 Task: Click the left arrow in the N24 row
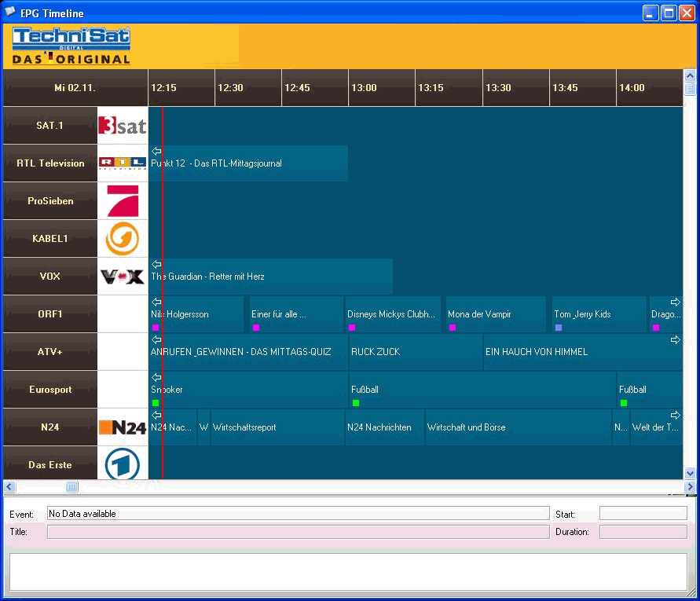[x=156, y=415]
